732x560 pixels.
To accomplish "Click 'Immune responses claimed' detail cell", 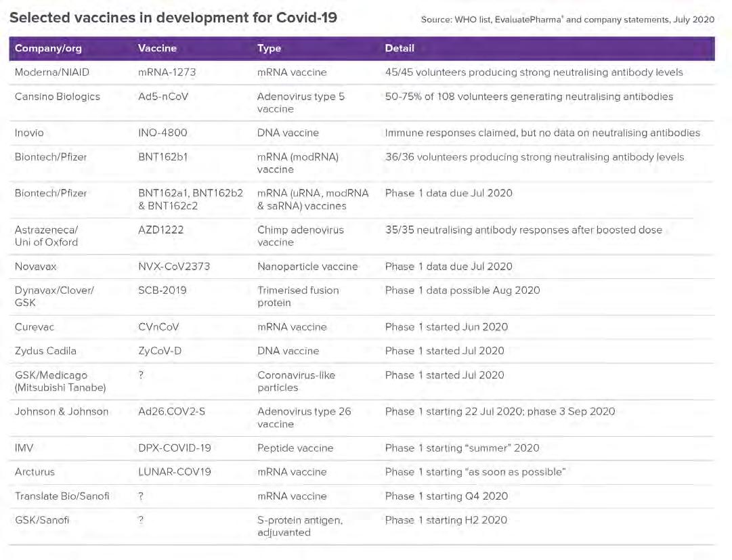I will (x=542, y=133).
